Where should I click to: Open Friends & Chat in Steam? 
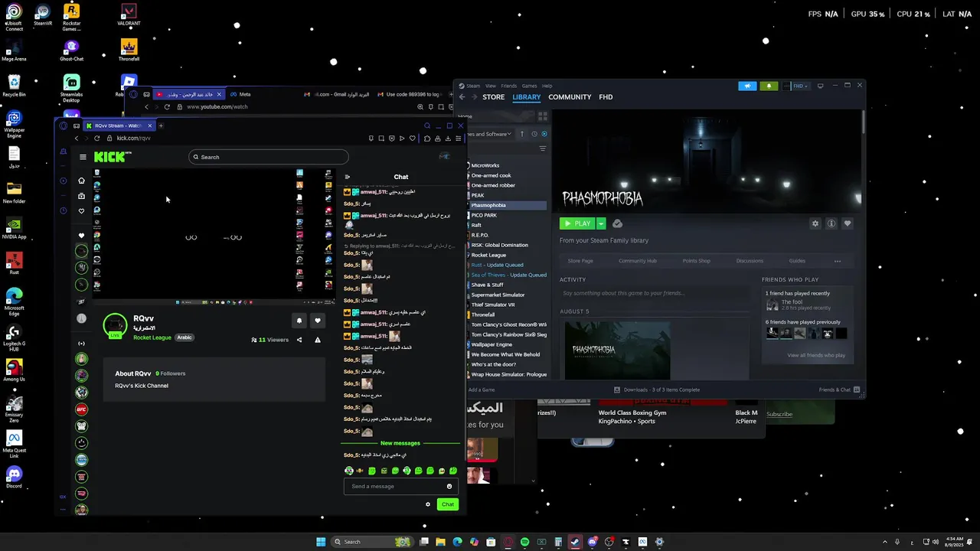[x=839, y=390]
